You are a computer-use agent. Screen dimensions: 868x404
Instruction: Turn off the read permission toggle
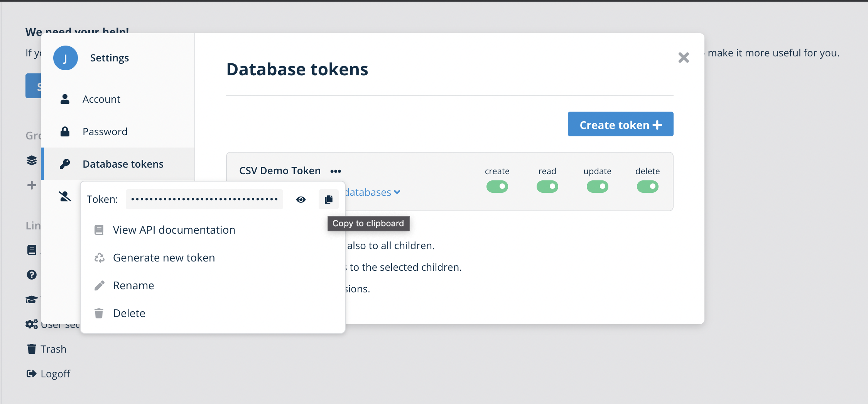coord(547,187)
